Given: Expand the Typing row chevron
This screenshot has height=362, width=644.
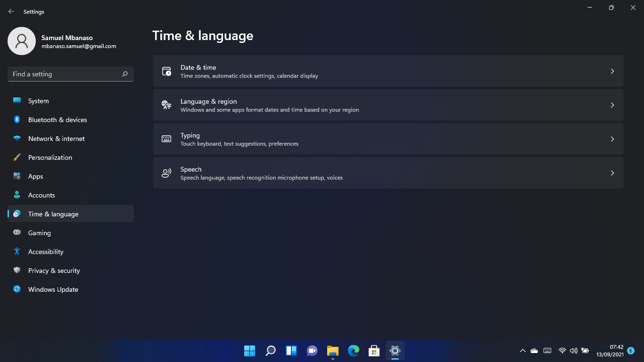Looking at the screenshot, I should pos(612,139).
